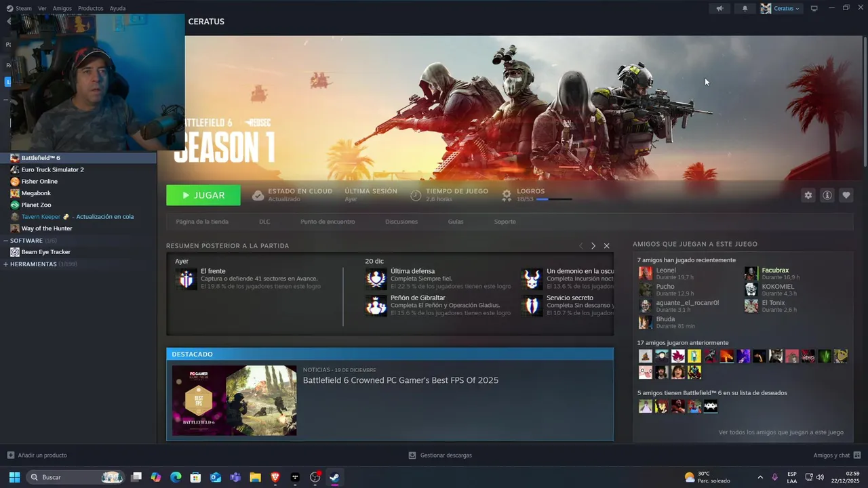This screenshot has height=488, width=868.
Task: Go to Página de la tienda
Action: pyautogui.click(x=202, y=222)
